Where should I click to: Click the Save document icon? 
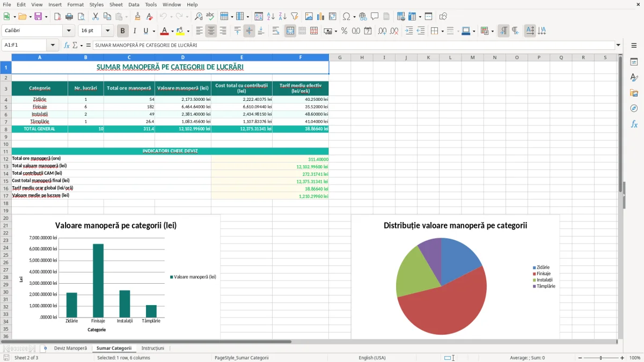pos(38,17)
